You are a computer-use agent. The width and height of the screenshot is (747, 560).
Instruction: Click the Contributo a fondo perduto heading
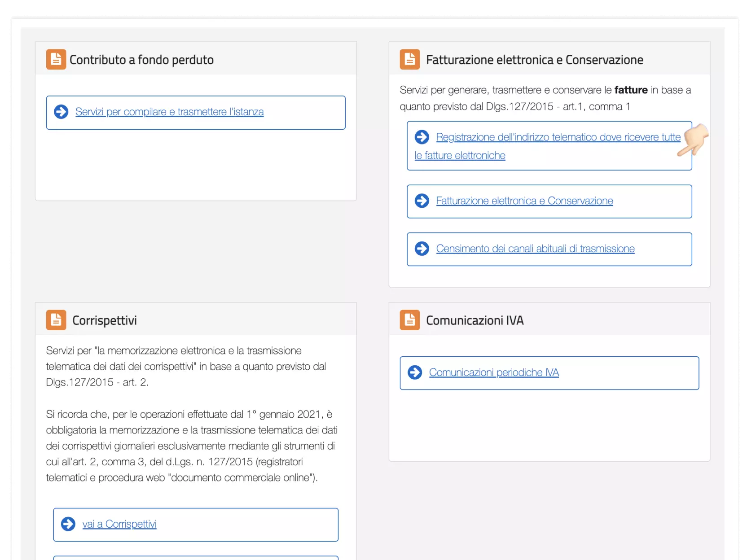141,60
